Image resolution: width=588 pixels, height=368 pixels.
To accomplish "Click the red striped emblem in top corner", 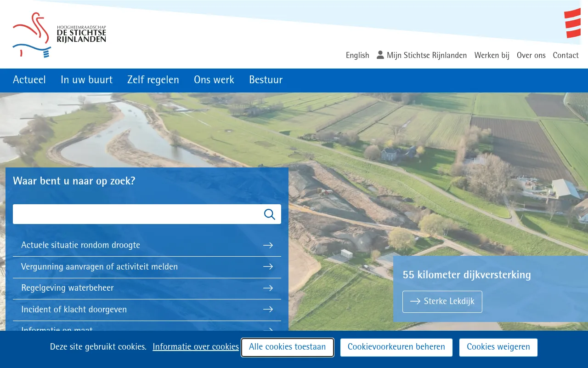I will tap(572, 23).
